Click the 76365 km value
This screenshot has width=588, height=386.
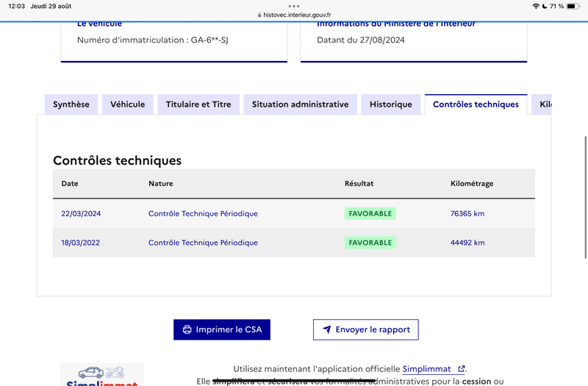click(x=467, y=213)
